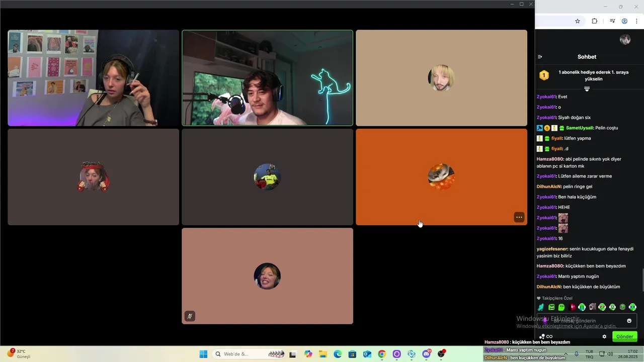Insert the crying green headphone emote
This screenshot has height=362, width=644.
pos(582,307)
